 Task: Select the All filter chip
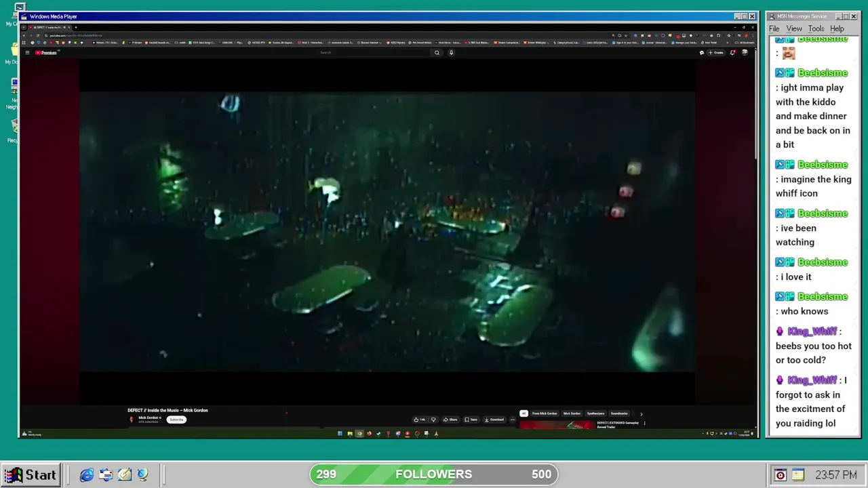tap(524, 413)
